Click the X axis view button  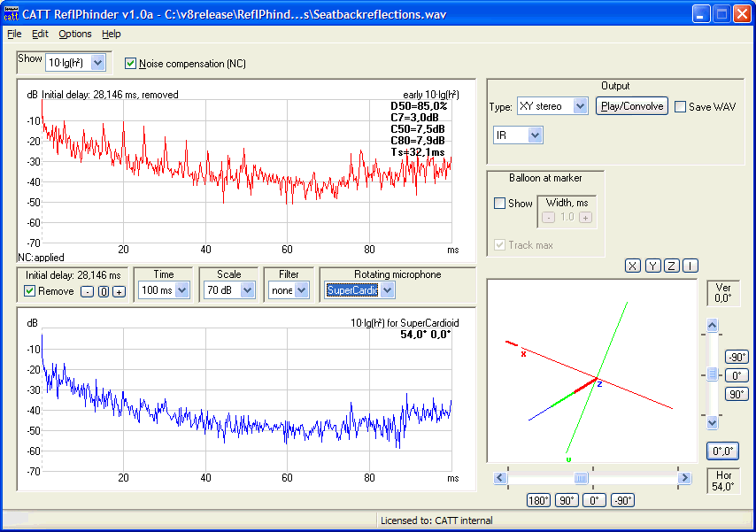point(633,266)
